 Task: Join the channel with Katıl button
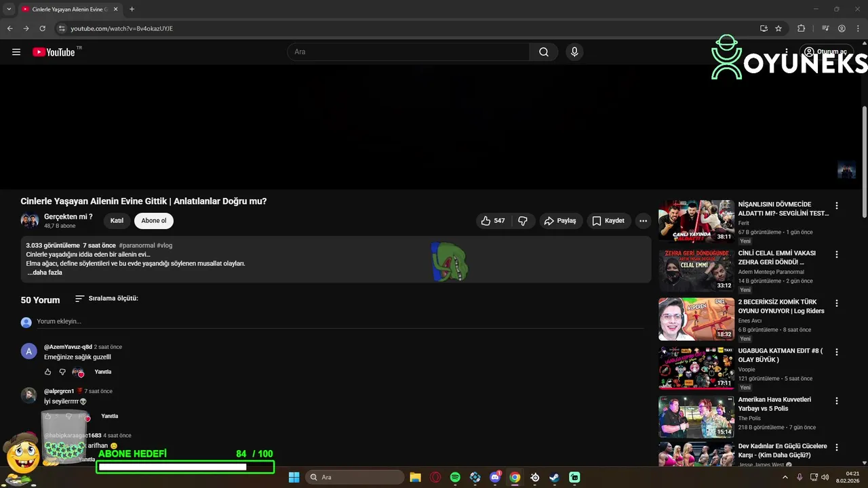[x=117, y=221]
